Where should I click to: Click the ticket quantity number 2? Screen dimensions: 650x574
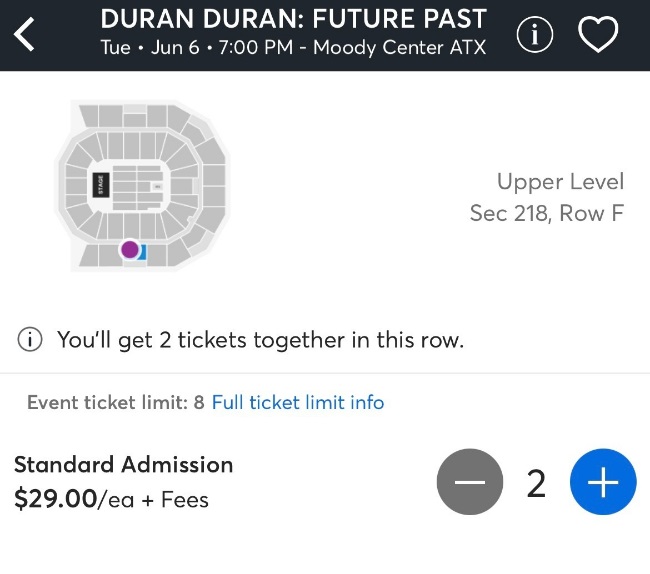(536, 483)
